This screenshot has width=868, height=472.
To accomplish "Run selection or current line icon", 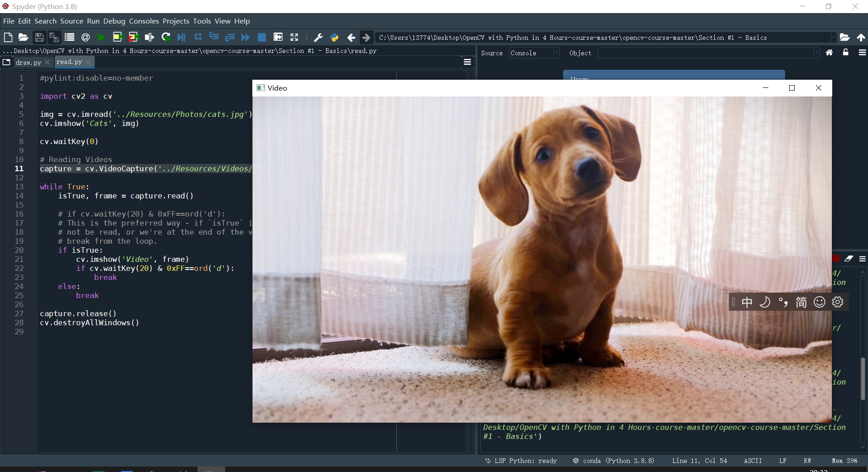I will coord(149,37).
